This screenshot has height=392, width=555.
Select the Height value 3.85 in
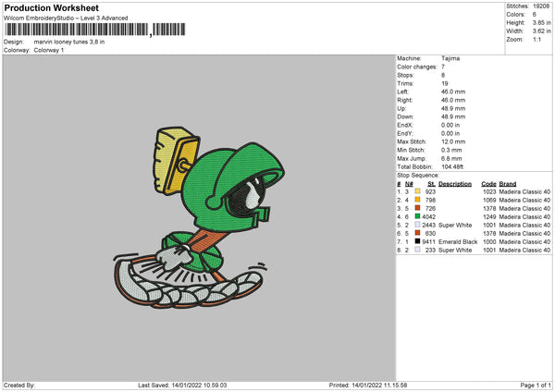[x=541, y=22]
